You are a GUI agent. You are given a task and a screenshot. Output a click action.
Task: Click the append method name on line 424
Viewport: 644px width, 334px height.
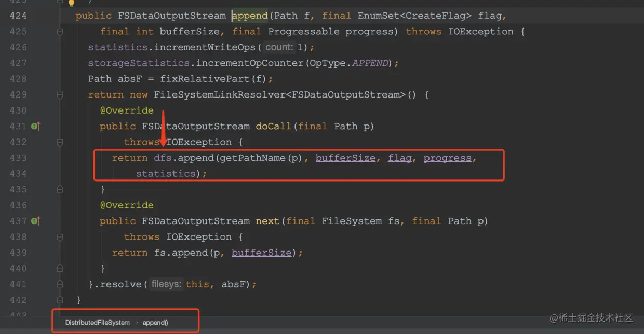[x=250, y=16]
